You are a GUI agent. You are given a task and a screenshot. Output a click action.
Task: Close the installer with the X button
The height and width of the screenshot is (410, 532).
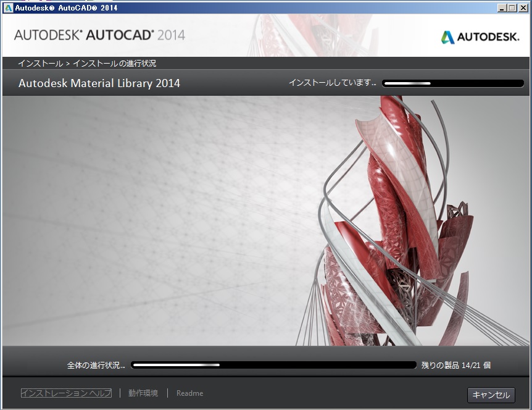[523, 7]
